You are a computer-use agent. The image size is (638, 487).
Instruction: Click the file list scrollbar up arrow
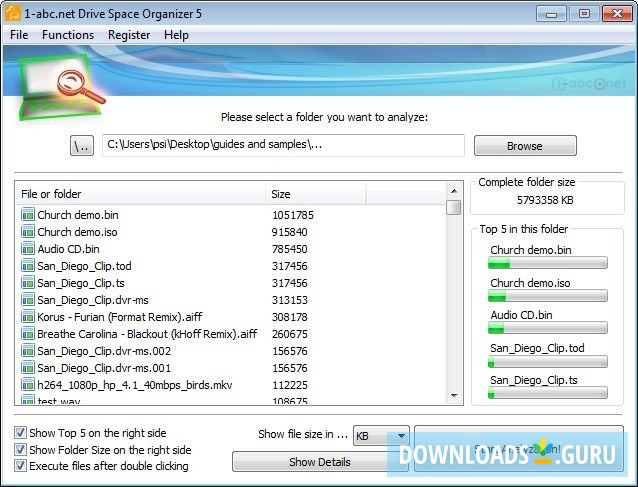point(454,191)
